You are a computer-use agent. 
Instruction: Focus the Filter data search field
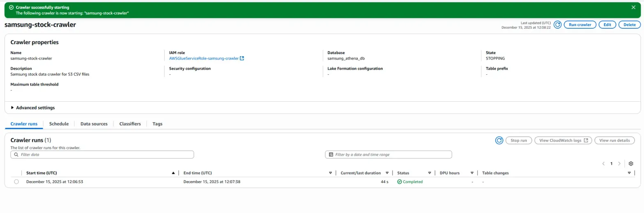102,155
